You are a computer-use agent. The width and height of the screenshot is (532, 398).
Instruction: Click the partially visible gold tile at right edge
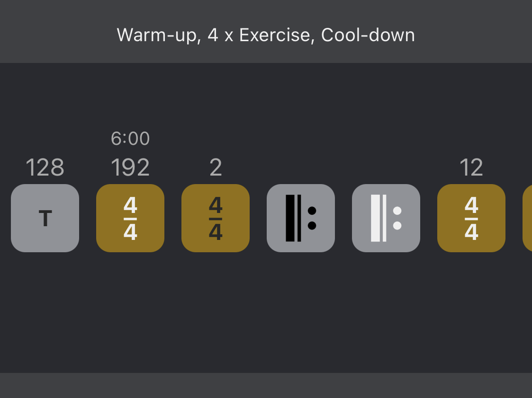click(527, 218)
